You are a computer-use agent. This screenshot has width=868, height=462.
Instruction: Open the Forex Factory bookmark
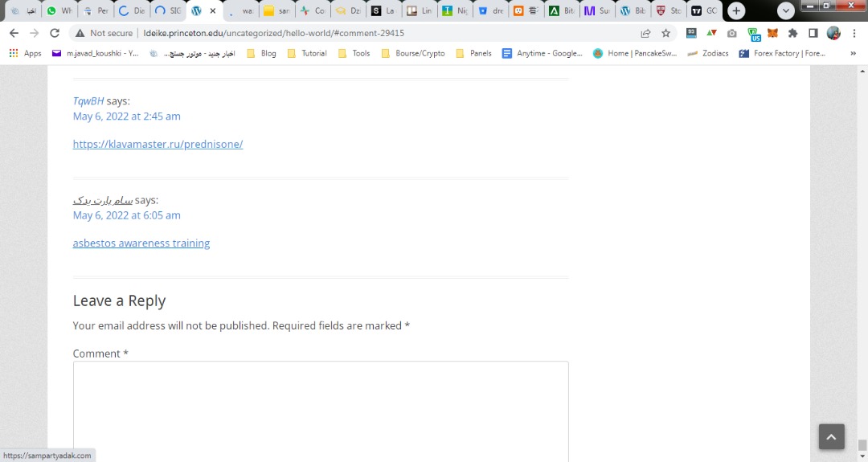click(782, 53)
